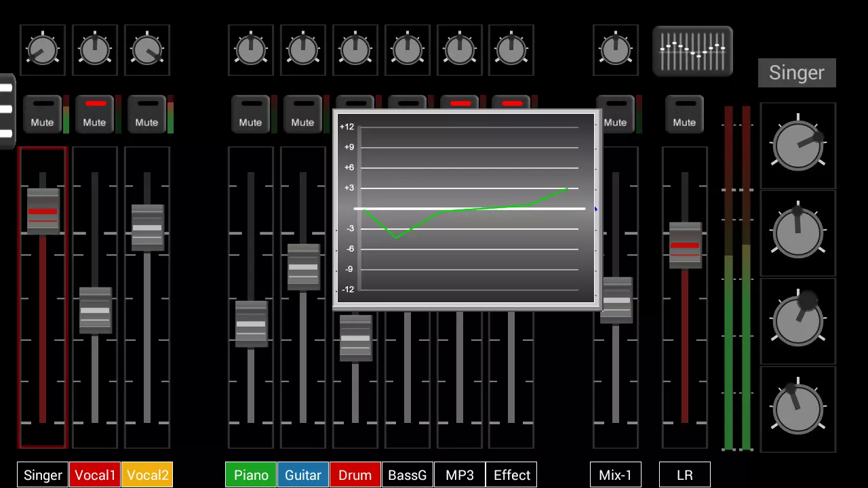Click the second knob in right Singer panel

[x=798, y=232]
